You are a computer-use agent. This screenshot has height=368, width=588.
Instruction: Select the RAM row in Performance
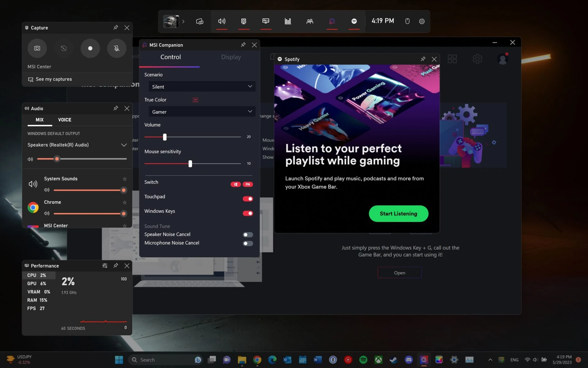39,300
